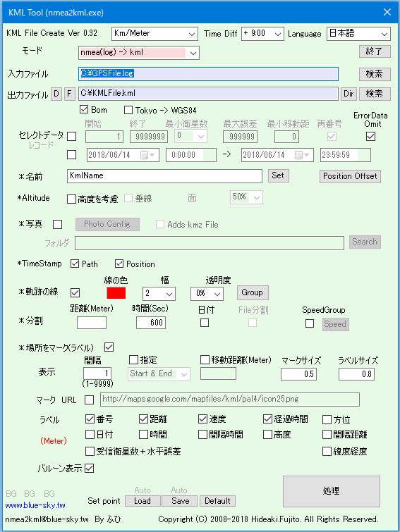Click the Group button for track line
Image resolution: width=400 pixels, height=532 pixels.
[x=253, y=292]
